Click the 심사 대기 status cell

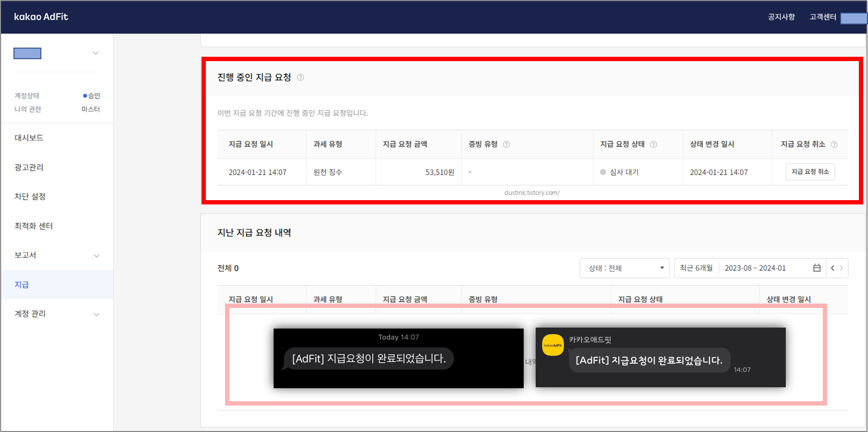pos(619,172)
